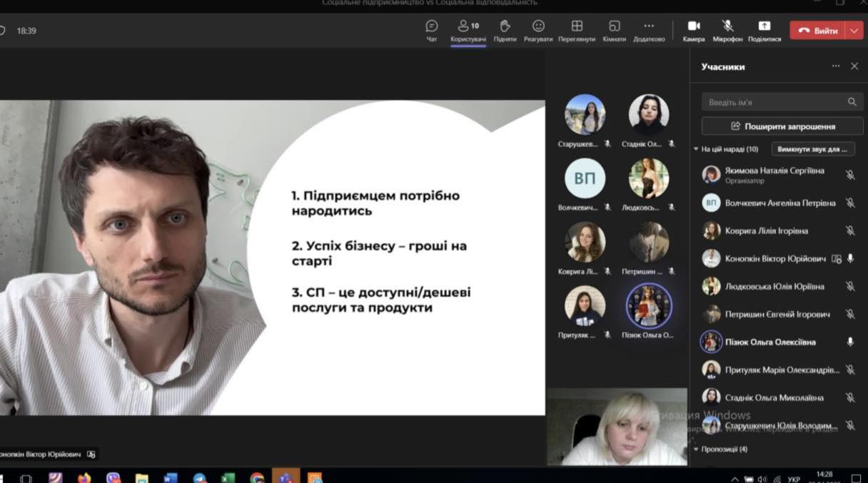Image resolution: width=868 pixels, height=483 pixels.
Task: Open the Реагувати reactions menu
Action: (538, 31)
